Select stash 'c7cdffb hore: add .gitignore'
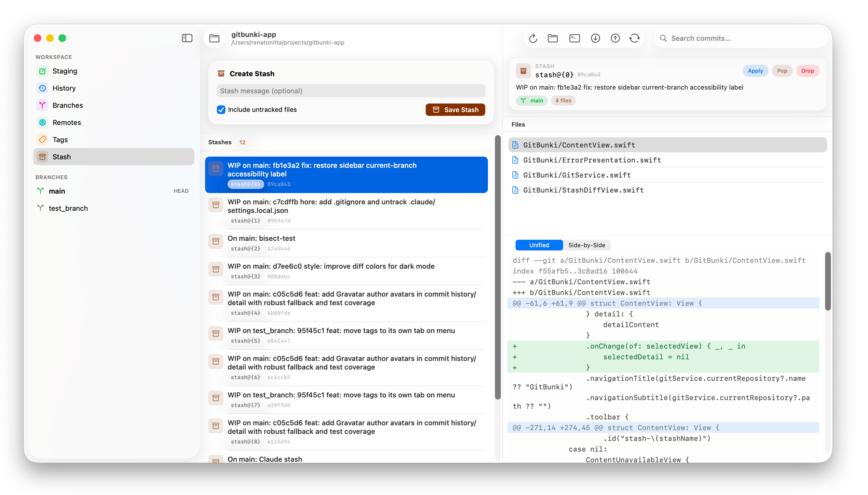 pos(346,211)
